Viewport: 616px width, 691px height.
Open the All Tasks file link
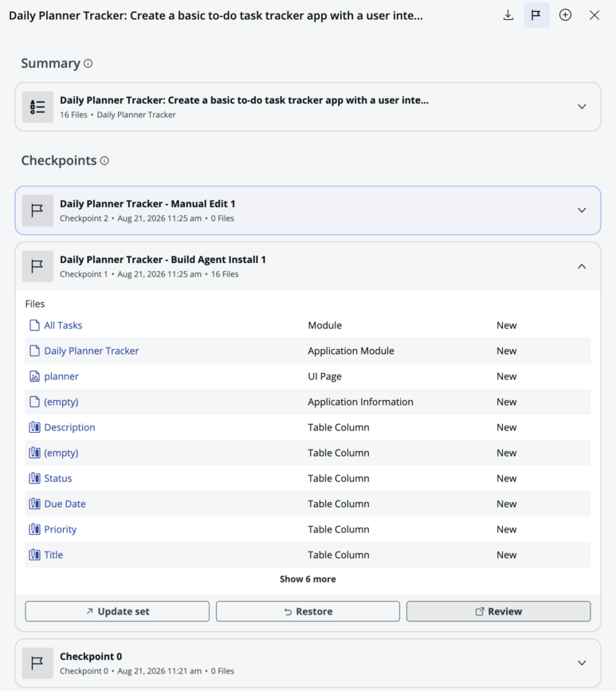[63, 325]
